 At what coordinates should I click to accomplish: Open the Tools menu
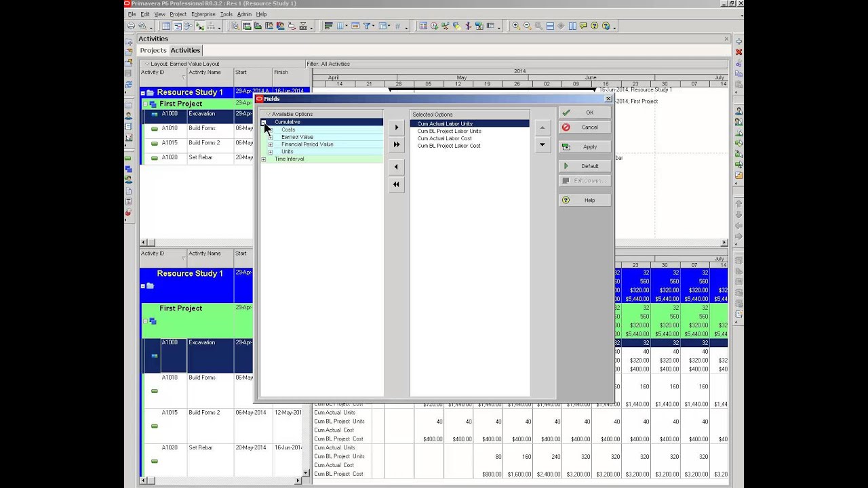(226, 14)
